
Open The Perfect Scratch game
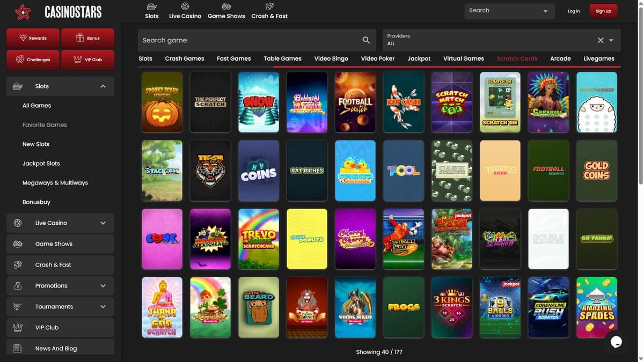coord(210,102)
